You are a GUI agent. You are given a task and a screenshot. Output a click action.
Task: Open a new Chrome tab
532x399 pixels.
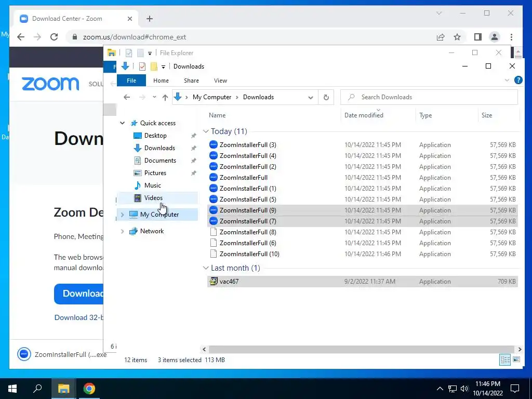click(150, 19)
